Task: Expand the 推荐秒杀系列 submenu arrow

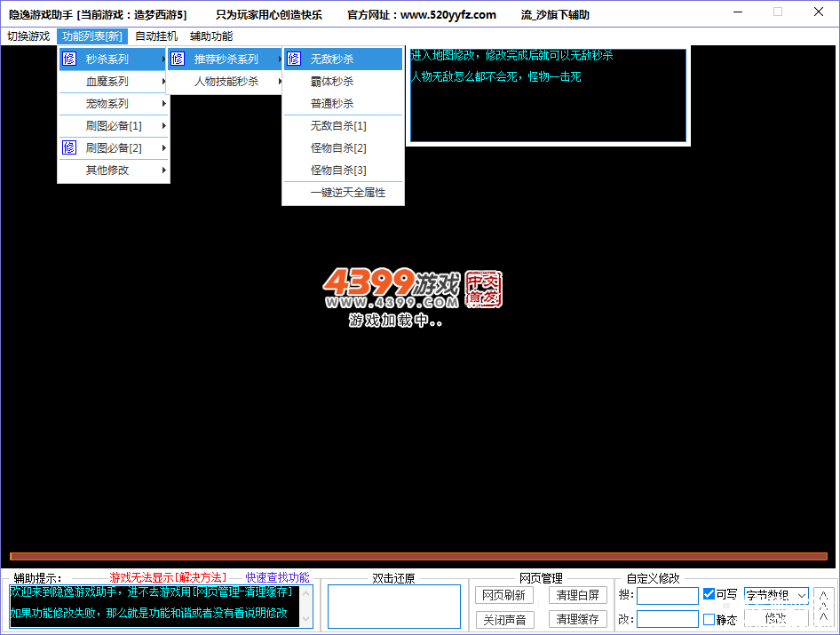Action: (x=280, y=59)
